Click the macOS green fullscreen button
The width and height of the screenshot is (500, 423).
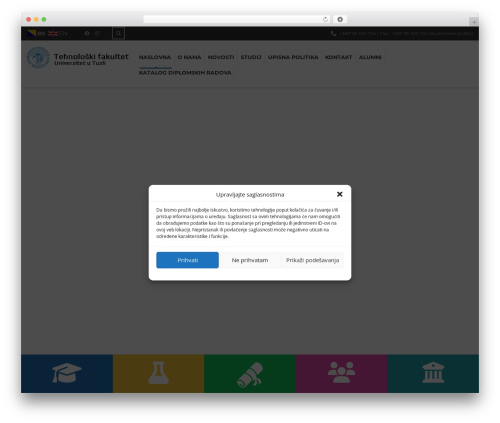tap(44, 19)
